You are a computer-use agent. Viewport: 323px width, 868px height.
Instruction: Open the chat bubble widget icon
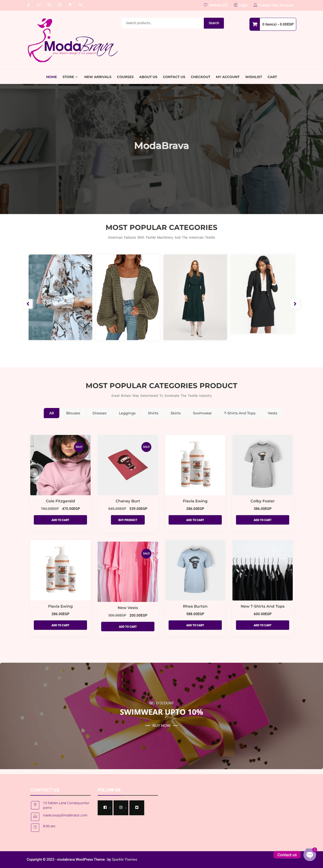pos(309,854)
